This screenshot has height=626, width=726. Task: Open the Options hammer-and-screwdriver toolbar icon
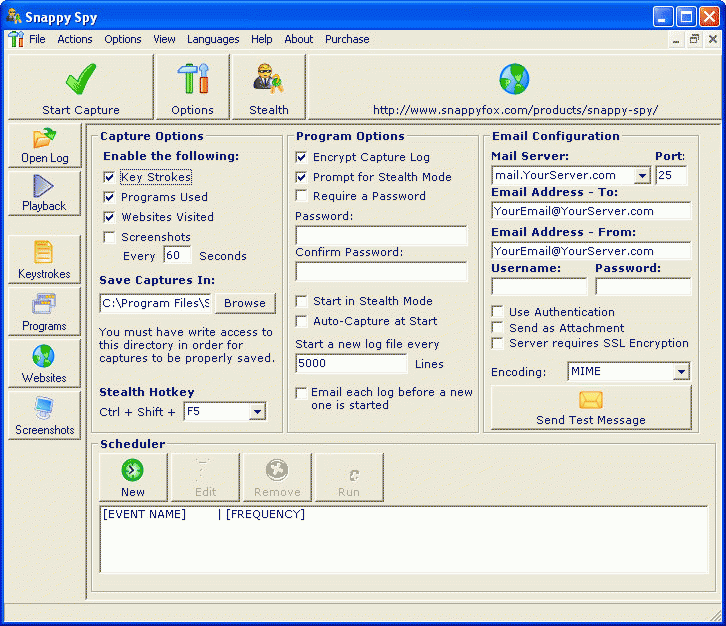[193, 78]
